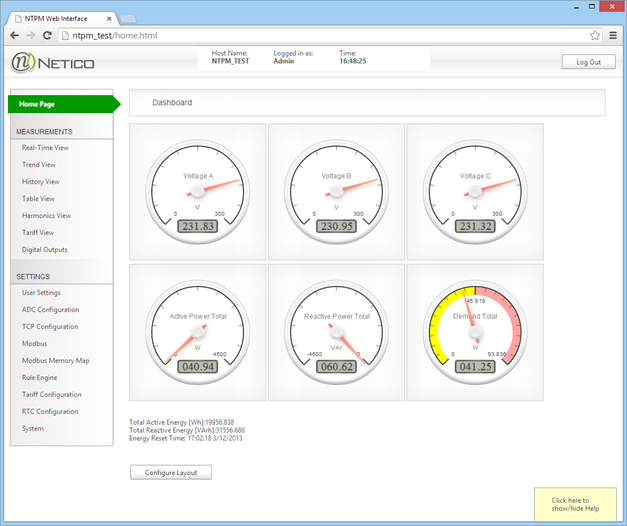The height and width of the screenshot is (526, 627).
Task: Click the 231.32 voltage readout
Action: 475,226
